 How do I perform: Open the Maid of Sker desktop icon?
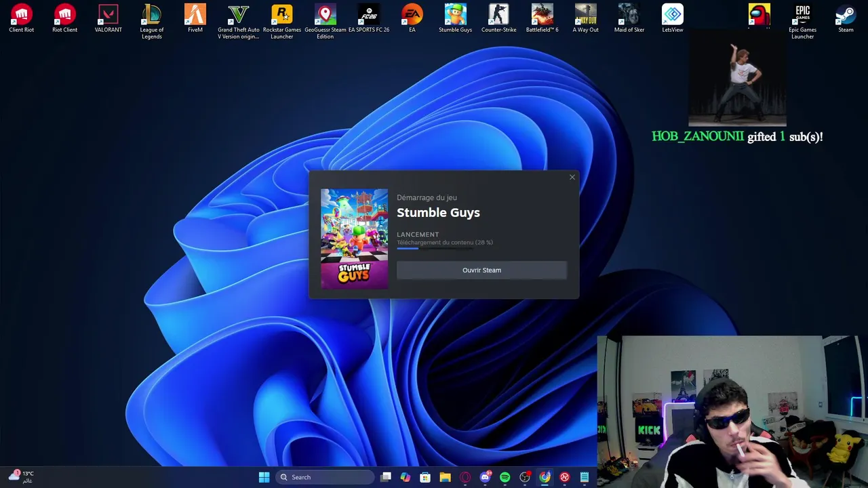click(629, 18)
